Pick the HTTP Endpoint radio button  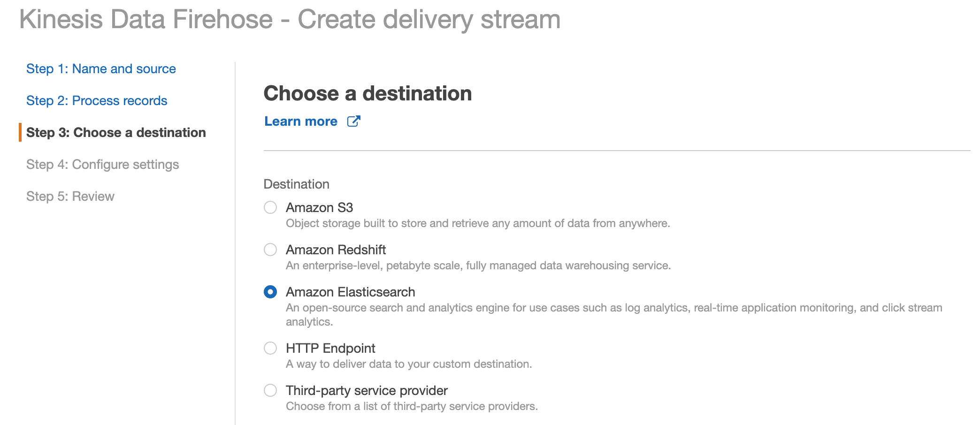click(x=270, y=348)
